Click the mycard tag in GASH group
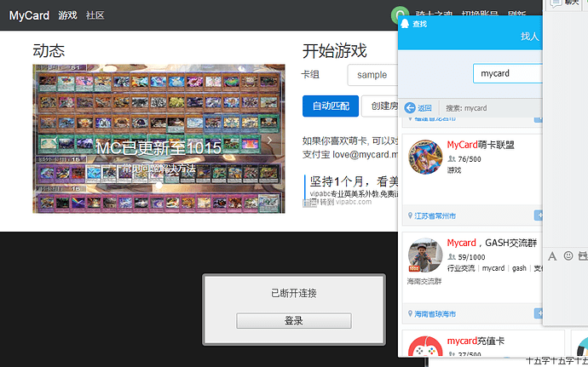This screenshot has width=588, height=367. 493,268
